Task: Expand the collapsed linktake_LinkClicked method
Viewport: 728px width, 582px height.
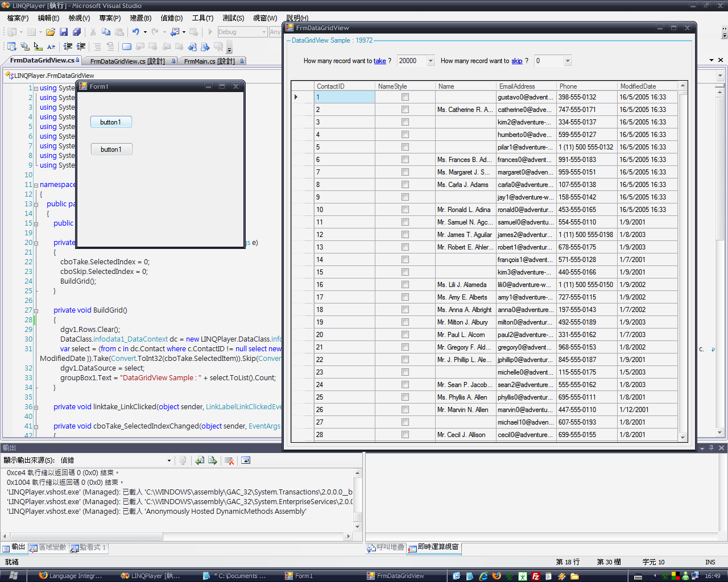Action: [x=36, y=407]
